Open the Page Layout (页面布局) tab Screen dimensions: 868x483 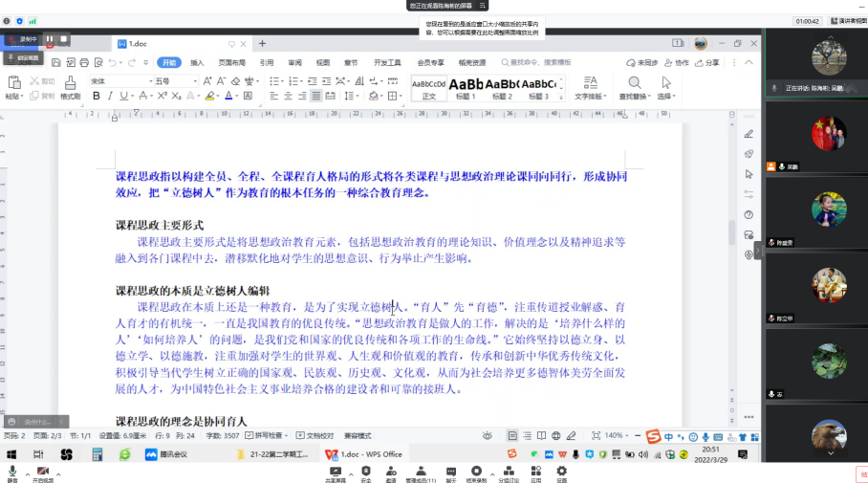pyautogui.click(x=231, y=63)
